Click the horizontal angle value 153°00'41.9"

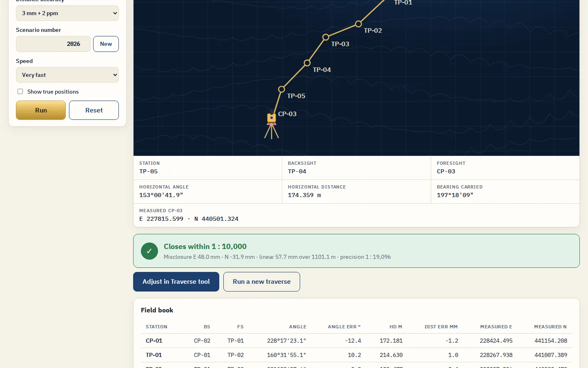coord(161,195)
